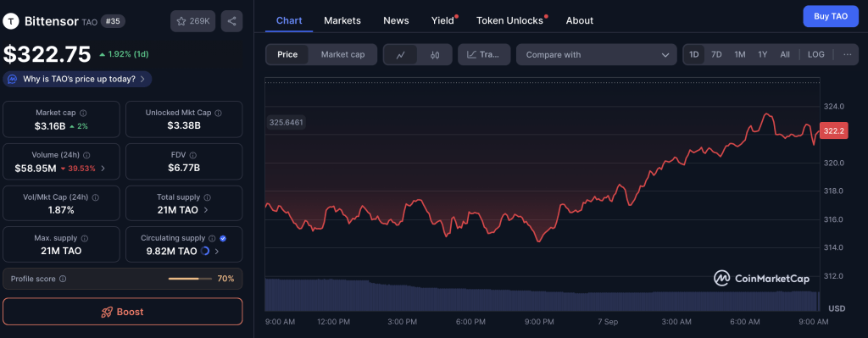The height and width of the screenshot is (338, 868).
Task: Set chart range to 7D
Action: coord(716,54)
